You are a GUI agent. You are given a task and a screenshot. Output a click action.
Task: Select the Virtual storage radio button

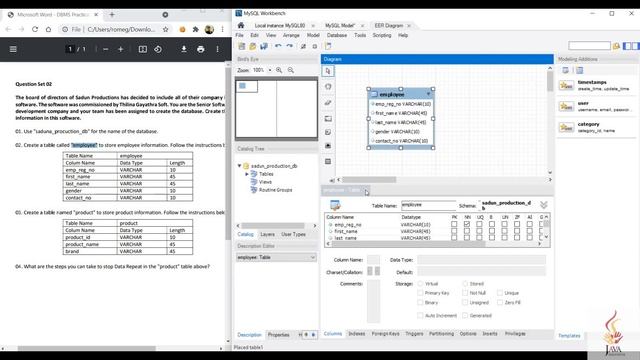420,283
